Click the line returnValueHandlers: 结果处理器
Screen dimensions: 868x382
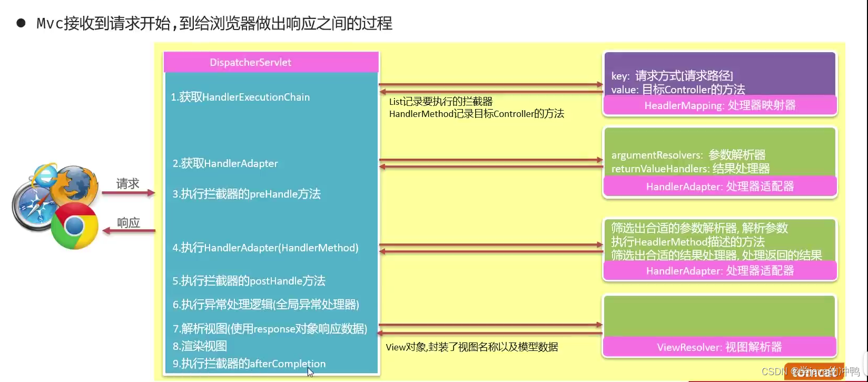click(691, 169)
